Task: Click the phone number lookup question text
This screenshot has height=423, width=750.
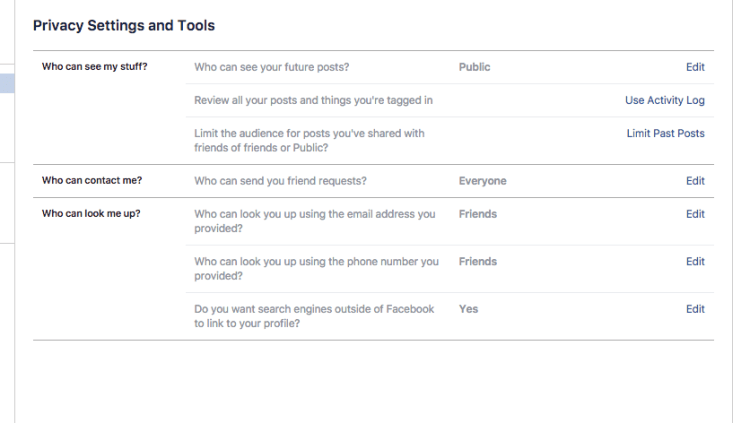Action: coord(316,269)
